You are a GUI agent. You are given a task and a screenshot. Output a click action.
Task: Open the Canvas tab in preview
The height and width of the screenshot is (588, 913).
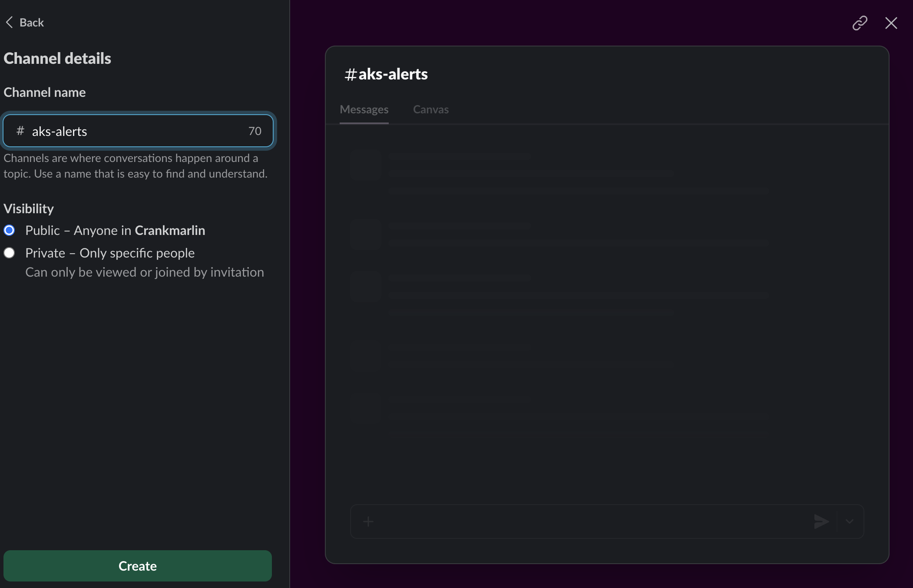click(430, 109)
